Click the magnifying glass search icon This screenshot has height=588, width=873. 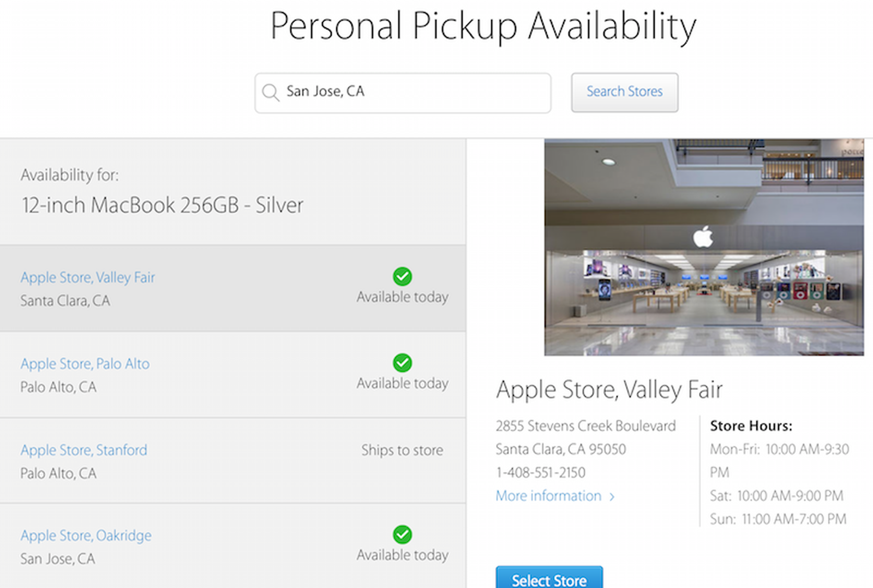tap(270, 93)
